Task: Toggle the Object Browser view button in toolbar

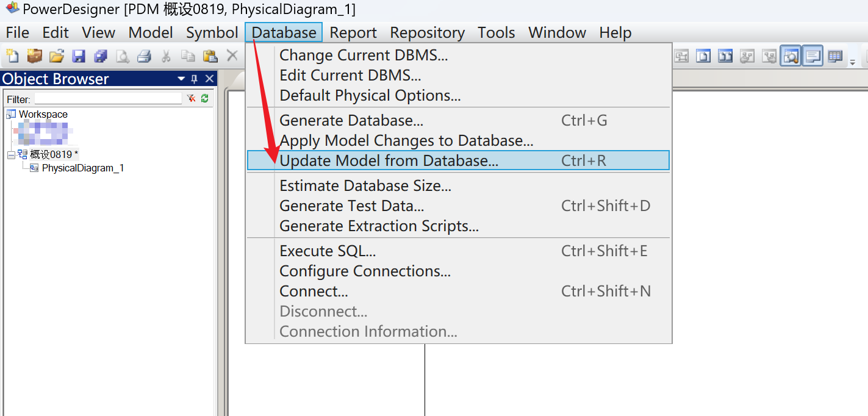Action: coord(791,57)
